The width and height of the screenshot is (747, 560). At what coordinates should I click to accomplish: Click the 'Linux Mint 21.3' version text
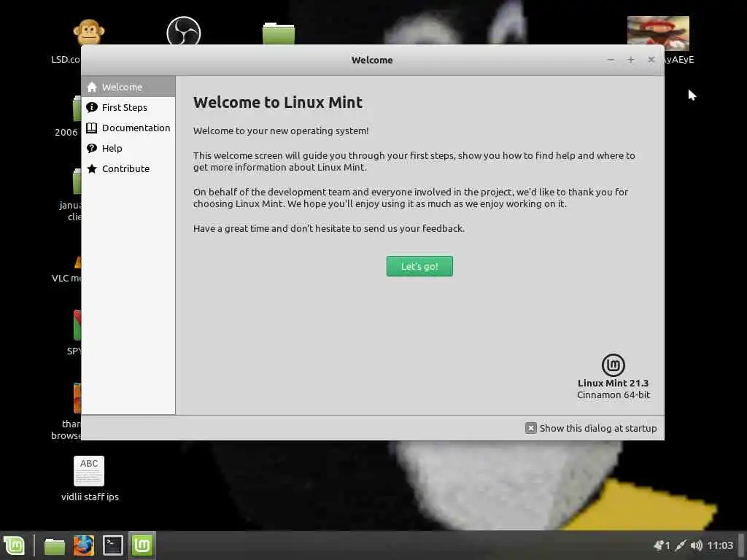[613, 383]
